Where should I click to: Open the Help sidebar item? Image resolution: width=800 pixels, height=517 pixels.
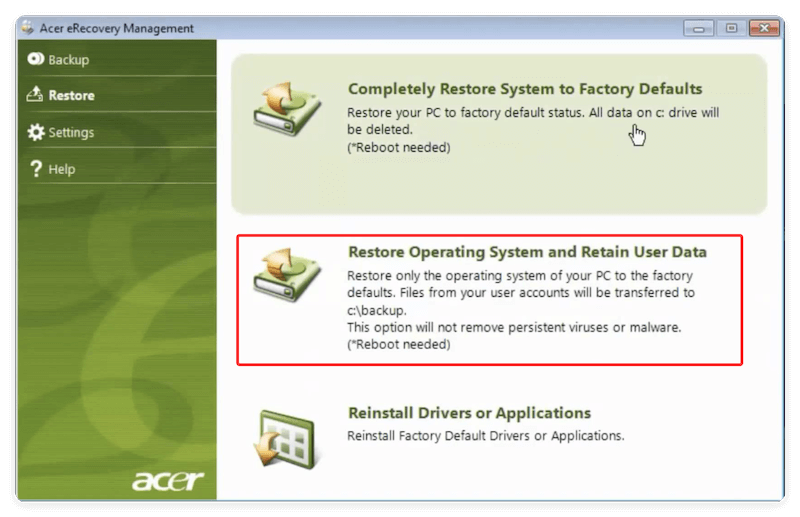tap(117, 168)
